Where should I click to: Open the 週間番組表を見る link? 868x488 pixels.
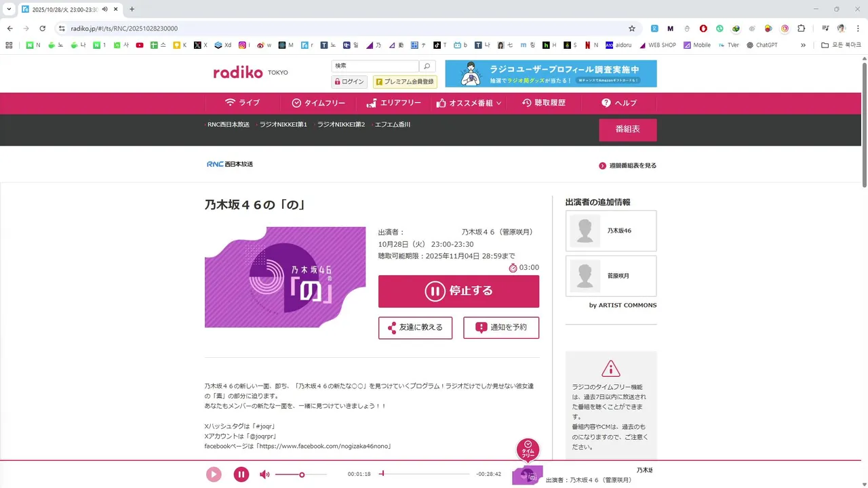click(x=627, y=165)
